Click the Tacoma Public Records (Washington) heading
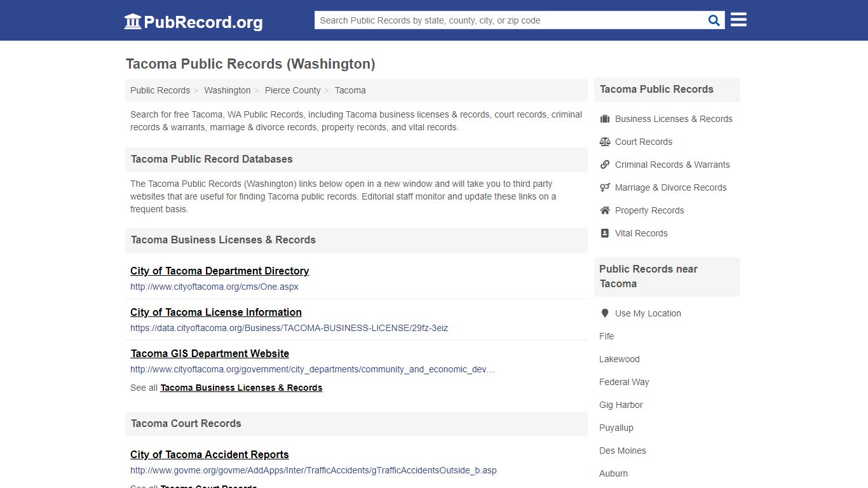This screenshot has height=488, width=868. (250, 64)
